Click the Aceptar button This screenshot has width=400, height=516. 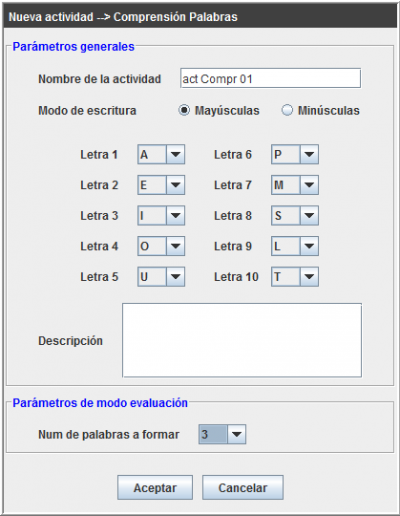click(x=155, y=487)
